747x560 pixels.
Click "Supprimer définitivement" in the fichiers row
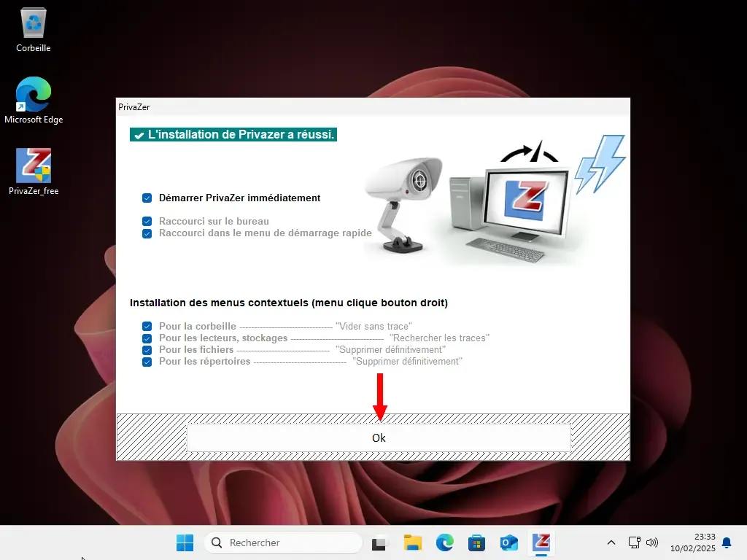(x=390, y=350)
